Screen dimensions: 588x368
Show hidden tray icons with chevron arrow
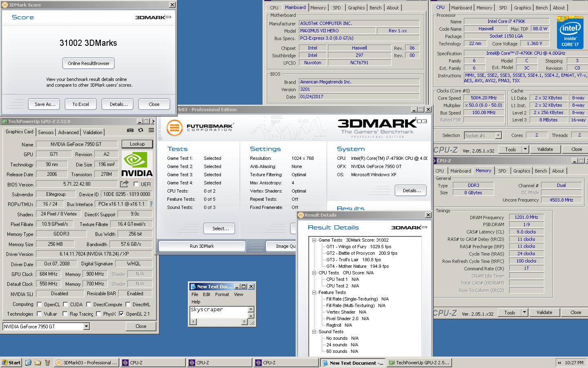[x=559, y=363]
